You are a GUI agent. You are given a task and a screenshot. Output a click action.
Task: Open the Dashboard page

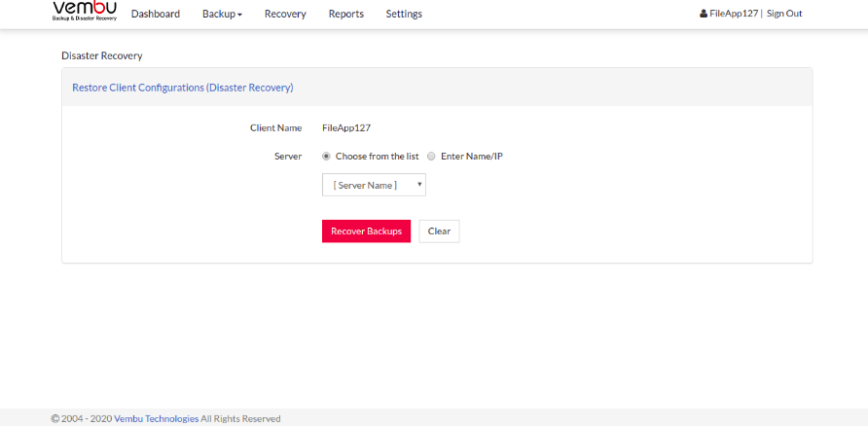point(156,14)
